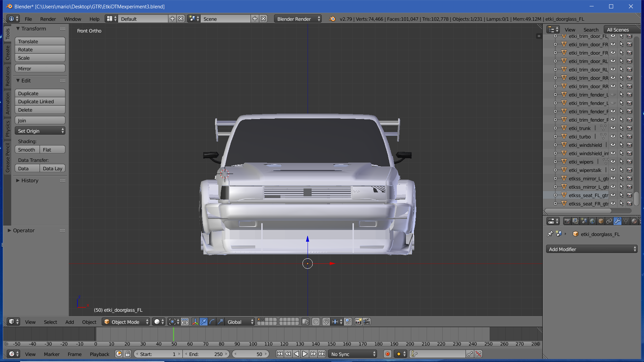Open the World properties tab icon
Image resolution: width=644 pixels, height=362 pixels.
[592, 221]
